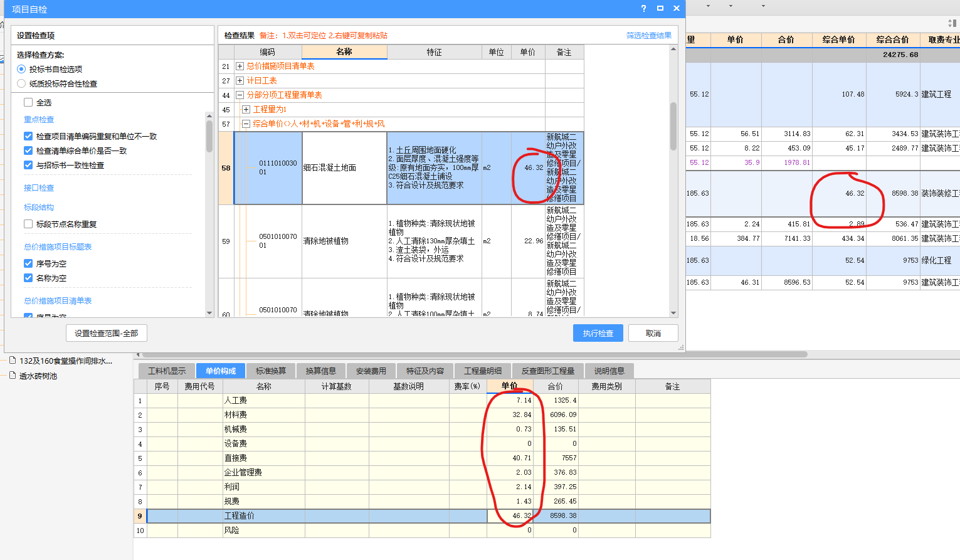Click the sort arrows icon at top right

952,23
